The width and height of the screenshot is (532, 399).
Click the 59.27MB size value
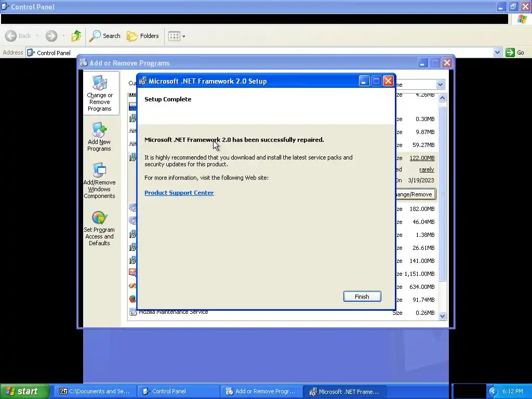click(x=423, y=145)
